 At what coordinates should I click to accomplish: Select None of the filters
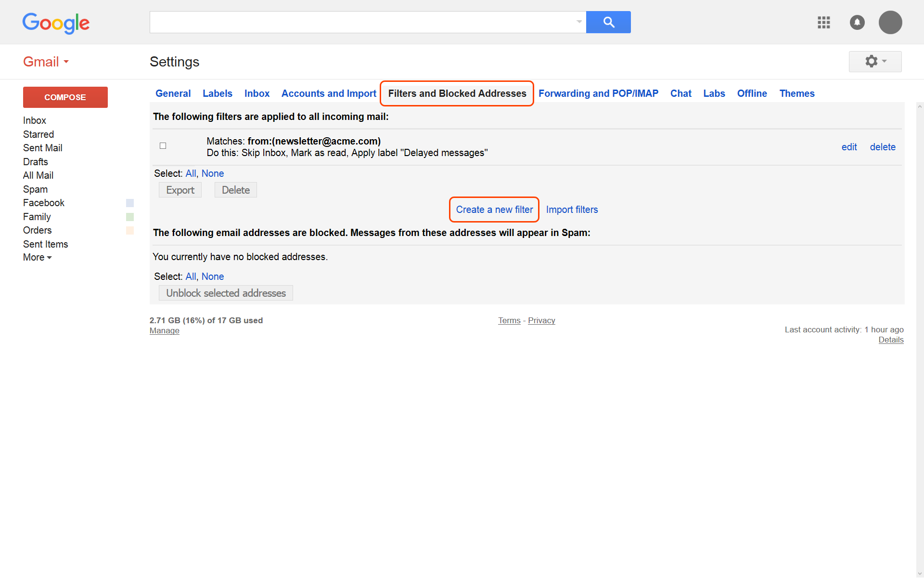[x=213, y=173]
